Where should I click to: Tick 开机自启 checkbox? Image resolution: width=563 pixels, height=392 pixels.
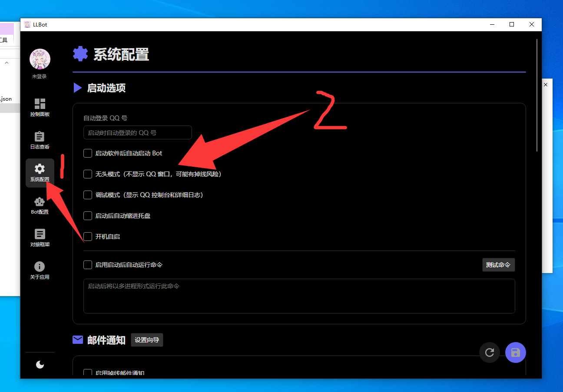point(88,237)
